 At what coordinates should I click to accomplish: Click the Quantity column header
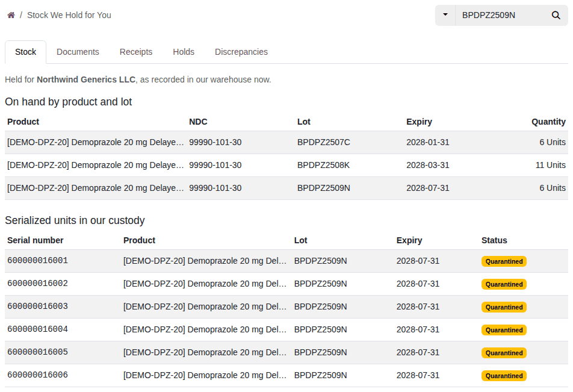tap(548, 122)
